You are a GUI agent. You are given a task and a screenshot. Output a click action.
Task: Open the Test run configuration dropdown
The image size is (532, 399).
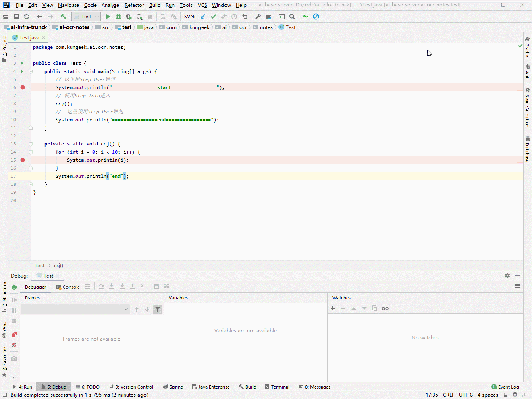(86, 17)
